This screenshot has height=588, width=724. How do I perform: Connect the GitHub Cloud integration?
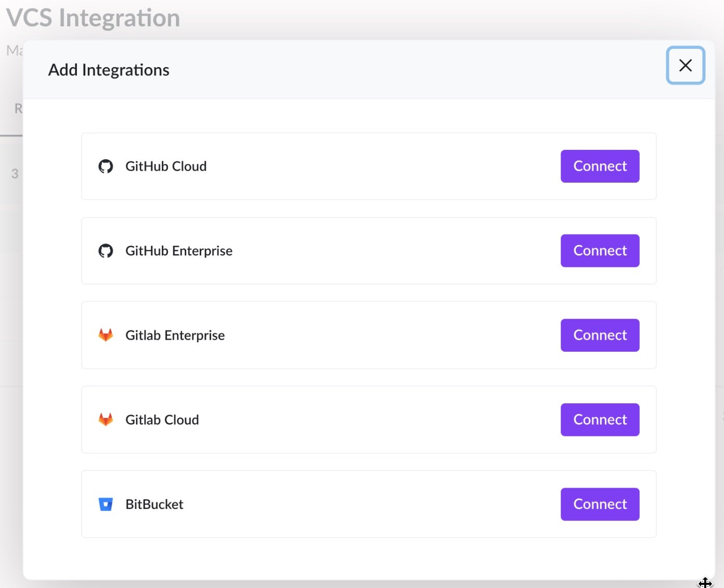pos(600,167)
